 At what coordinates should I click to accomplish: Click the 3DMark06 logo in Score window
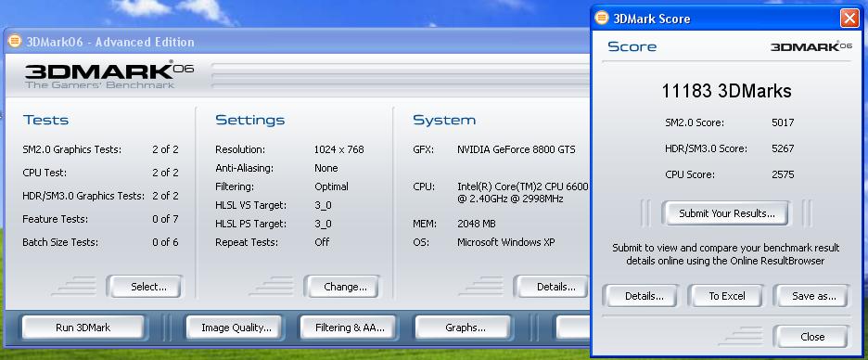811,46
